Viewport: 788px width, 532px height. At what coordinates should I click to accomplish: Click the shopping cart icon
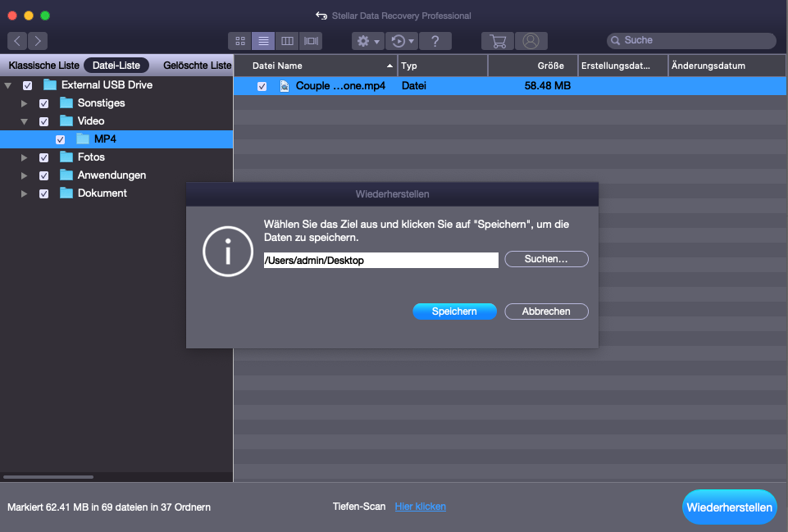click(498, 41)
